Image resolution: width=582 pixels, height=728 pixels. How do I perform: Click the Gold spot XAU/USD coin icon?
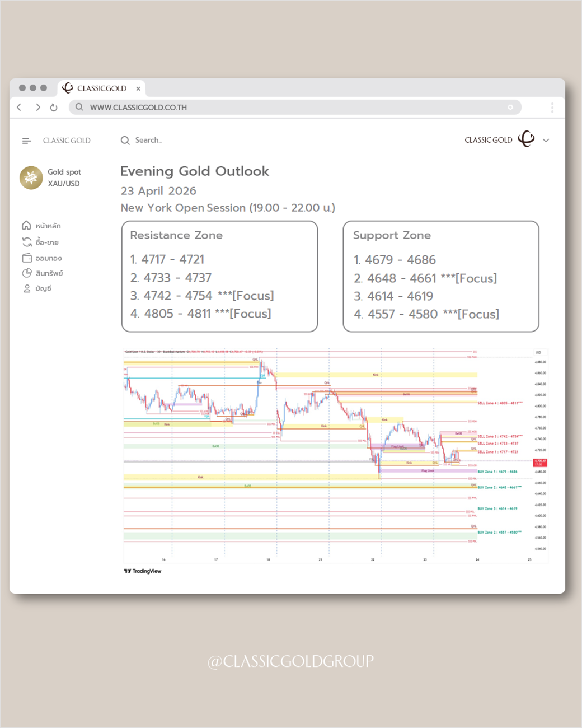tap(31, 178)
